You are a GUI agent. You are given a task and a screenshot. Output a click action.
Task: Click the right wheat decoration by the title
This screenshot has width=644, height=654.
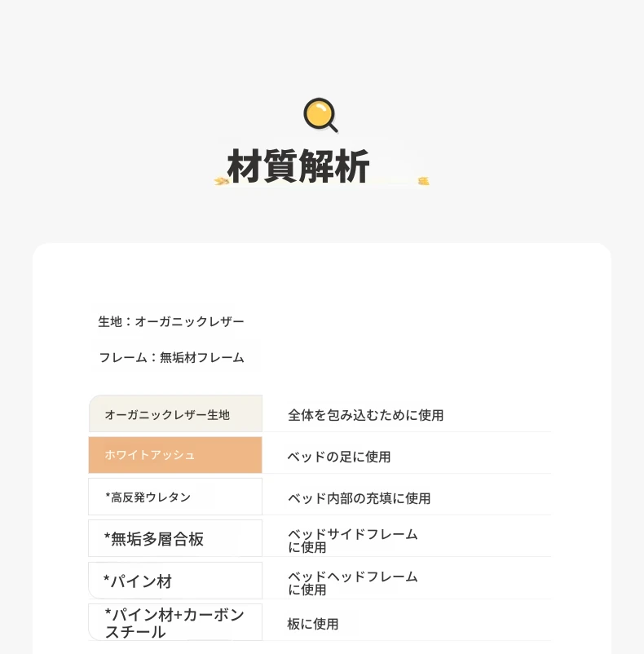pyautogui.click(x=424, y=180)
